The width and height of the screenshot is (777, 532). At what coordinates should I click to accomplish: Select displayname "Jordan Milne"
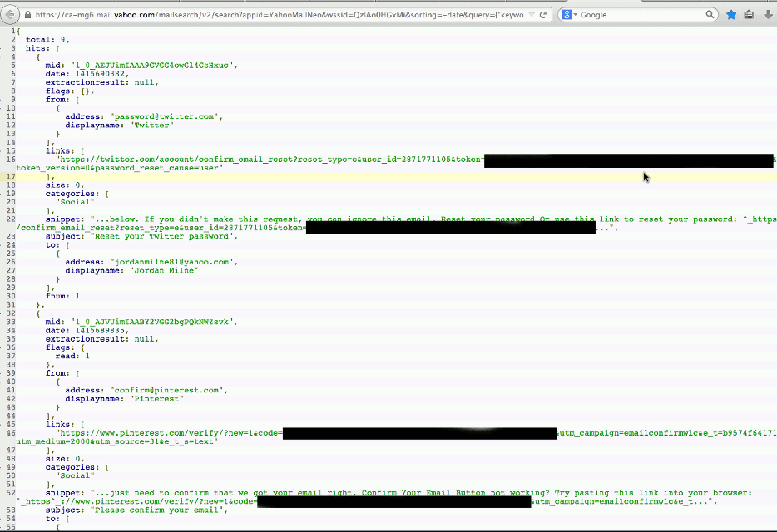coord(164,270)
